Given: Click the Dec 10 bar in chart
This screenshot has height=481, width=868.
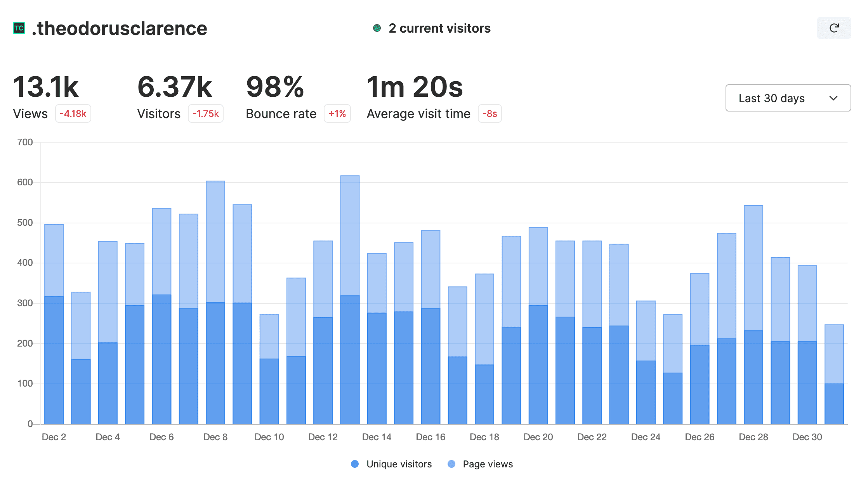Looking at the screenshot, I should [x=269, y=369].
